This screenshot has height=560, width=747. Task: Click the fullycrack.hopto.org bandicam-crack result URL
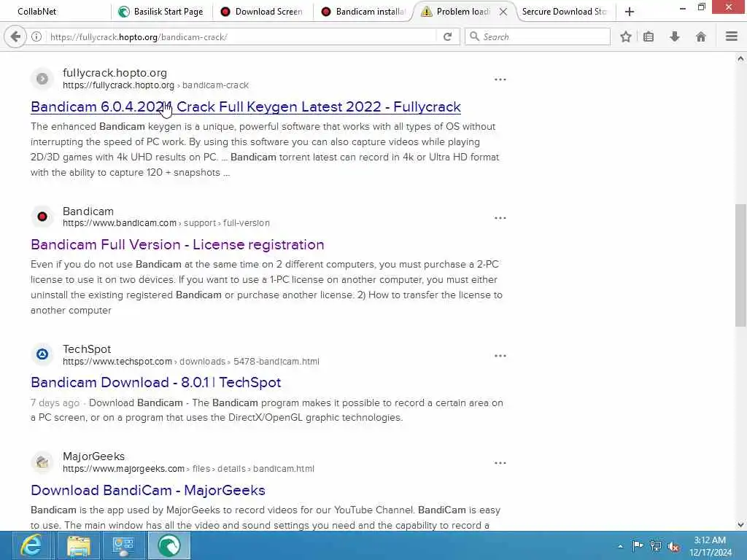(156, 85)
